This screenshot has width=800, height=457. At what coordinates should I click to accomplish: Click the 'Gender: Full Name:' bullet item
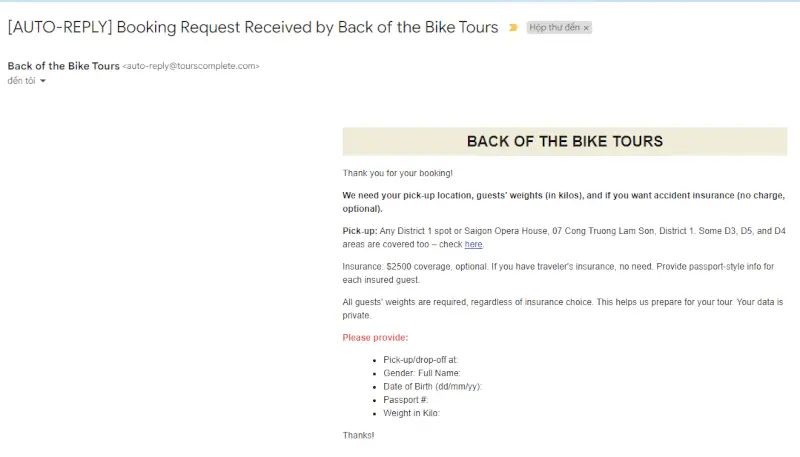click(421, 373)
